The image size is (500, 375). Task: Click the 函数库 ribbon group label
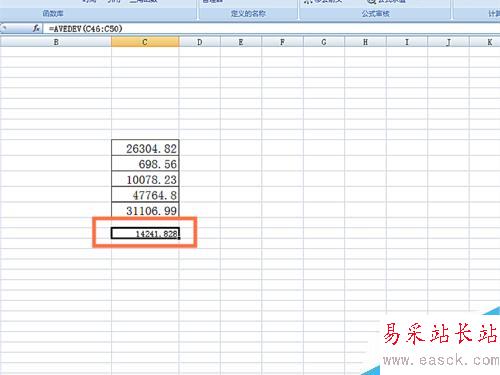(53, 14)
